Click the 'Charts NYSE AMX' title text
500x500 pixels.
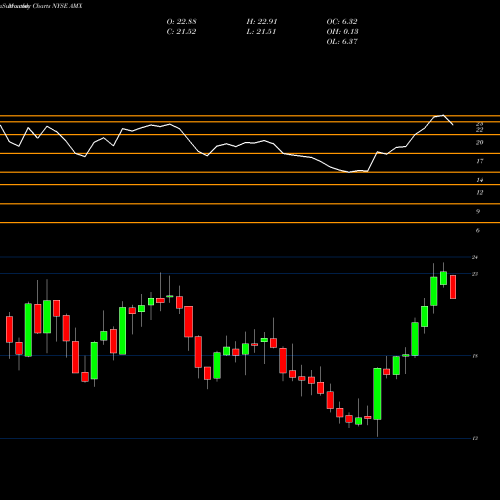[x=57, y=6]
